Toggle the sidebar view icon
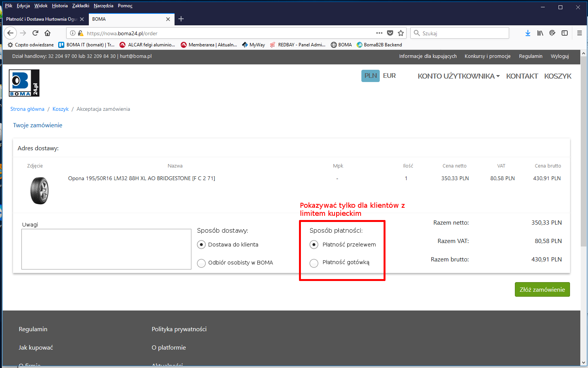588x368 pixels. click(565, 33)
